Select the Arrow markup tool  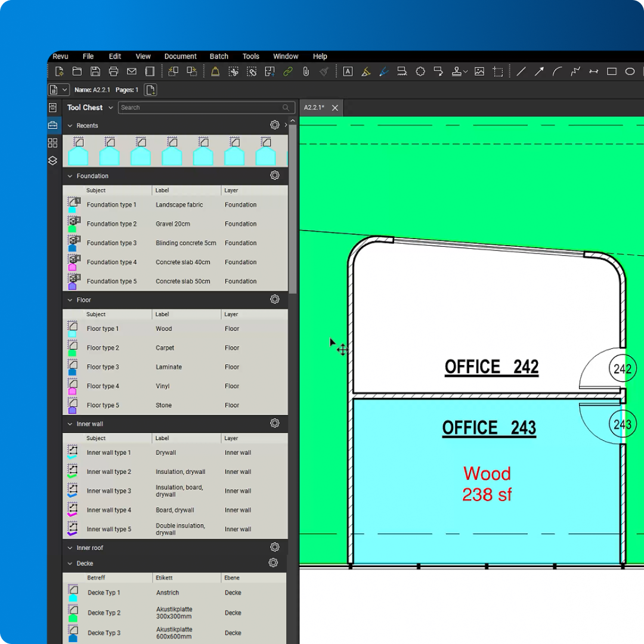point(539,71)
